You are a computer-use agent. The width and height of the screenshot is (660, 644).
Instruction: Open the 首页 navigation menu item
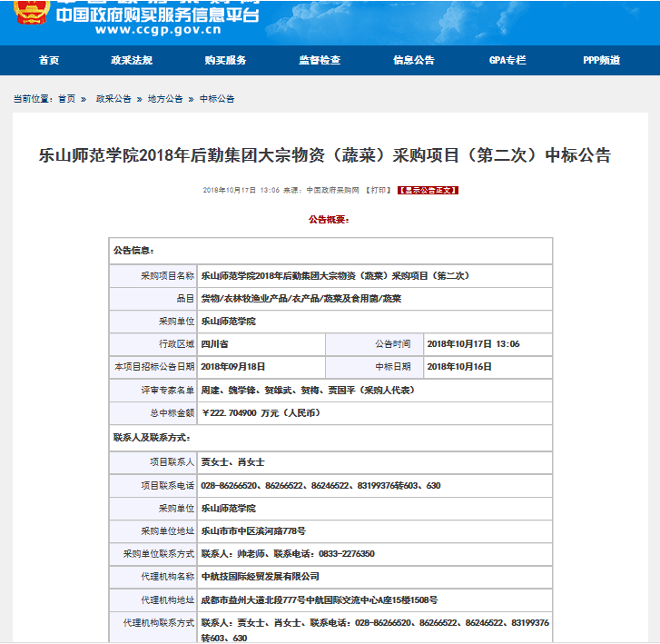pyautogui.click(x=49, y=60)
